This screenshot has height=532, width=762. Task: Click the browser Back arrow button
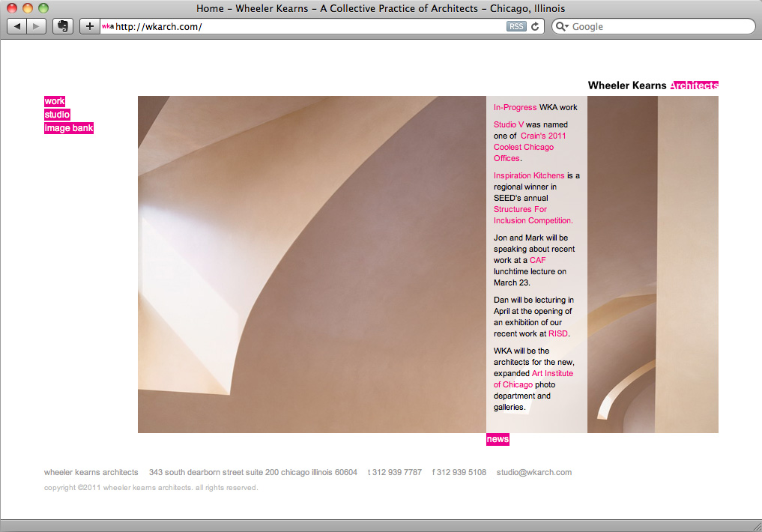[17, 26]
